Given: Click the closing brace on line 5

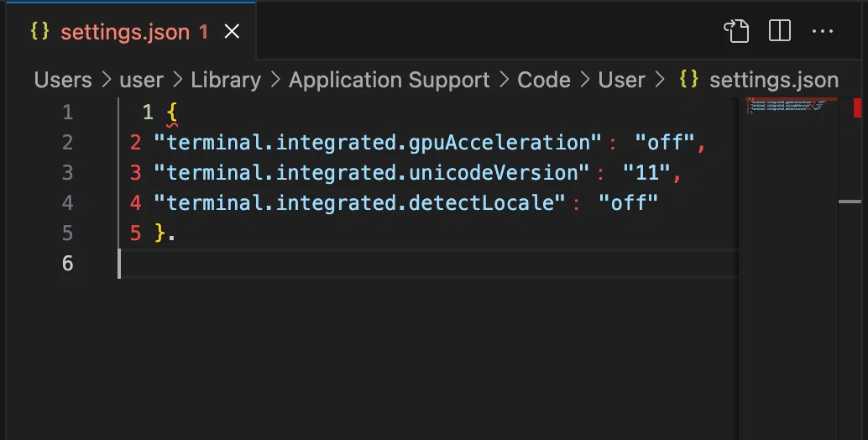Looking at the screenshot, I should click(x=159, y=233).
